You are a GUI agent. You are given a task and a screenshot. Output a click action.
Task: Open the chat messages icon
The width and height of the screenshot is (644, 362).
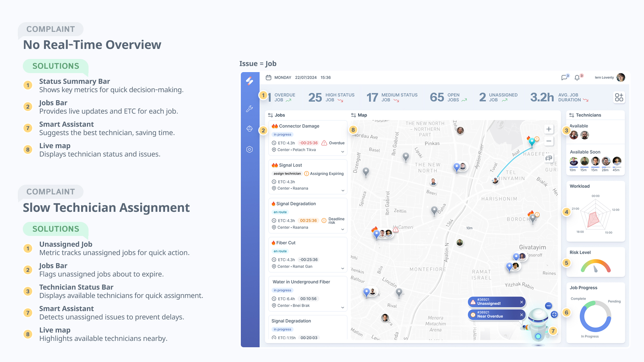click(564, 78)
